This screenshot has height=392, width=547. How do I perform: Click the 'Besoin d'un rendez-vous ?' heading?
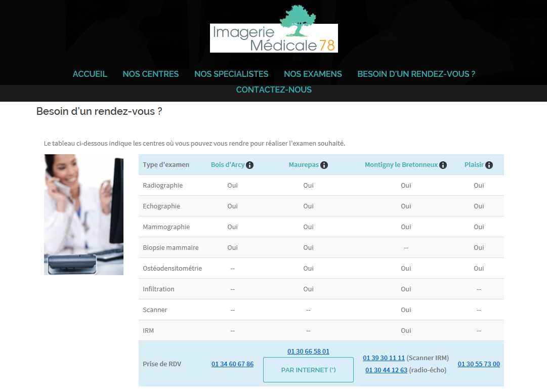coord(99,111)
